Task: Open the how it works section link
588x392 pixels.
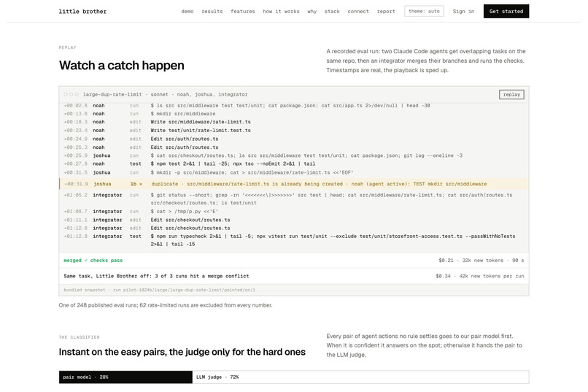Action: click(x=281, y=11)
